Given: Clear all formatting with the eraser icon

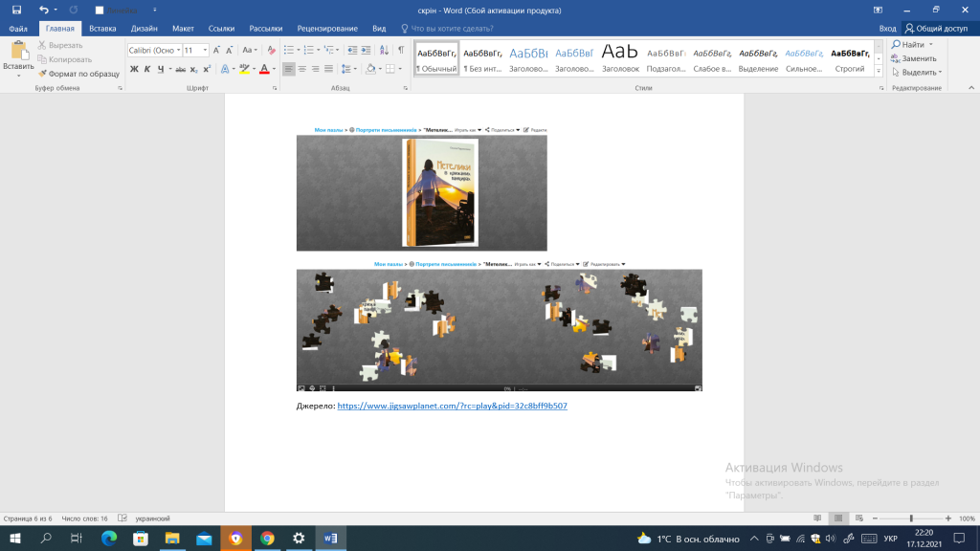Looking at the screenshot, I should 270,50.
